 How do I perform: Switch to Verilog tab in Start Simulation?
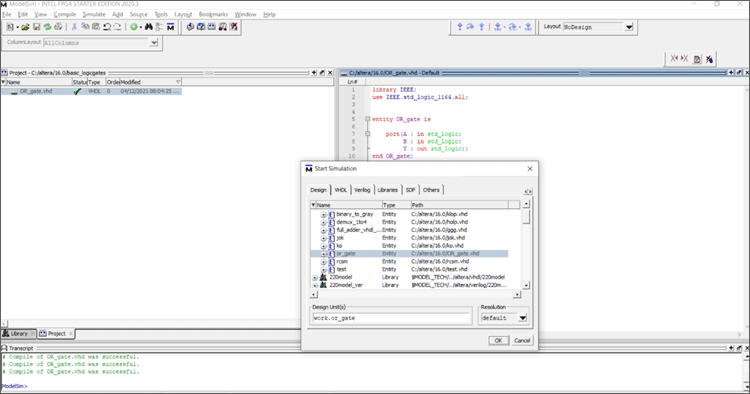[x=362, y=190]
